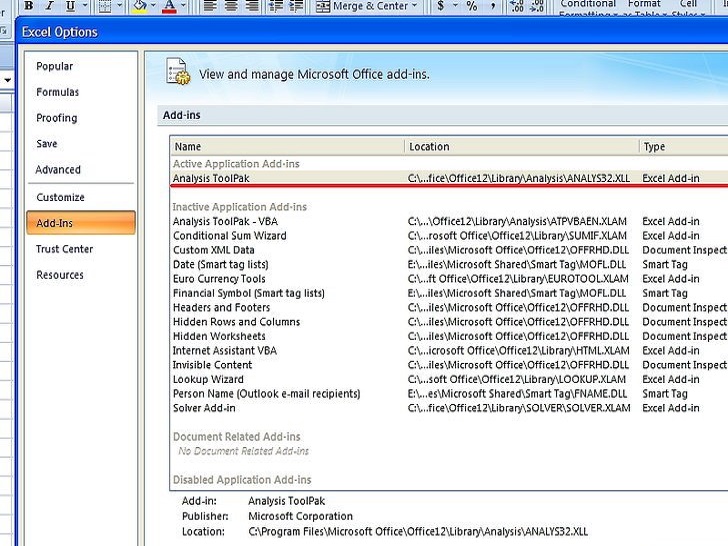Viewport: 728px width, 546px height.
Task: Select the Invisible Content row
Action: click(449, 365)
